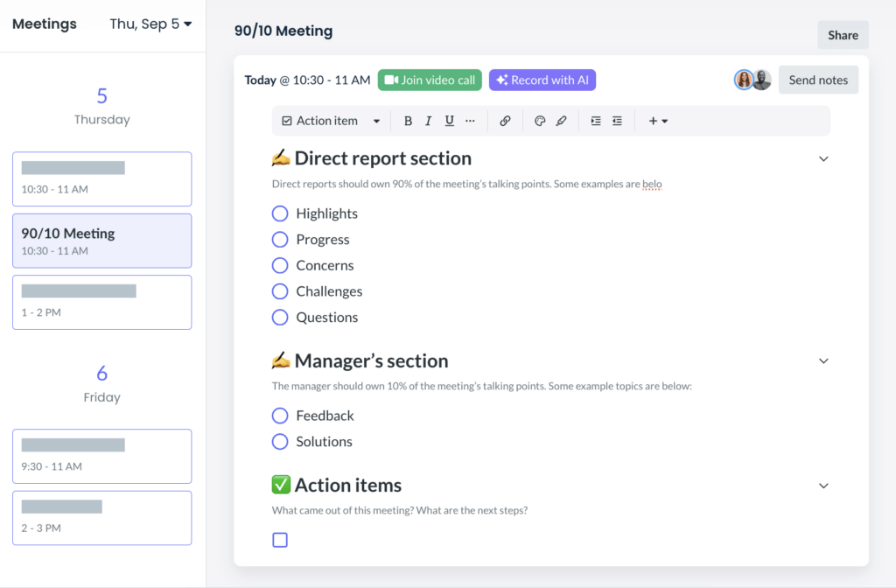This screenshot has height=588, width=896.
Task: Click the manager 10% description text
Action: pos(482,386)
